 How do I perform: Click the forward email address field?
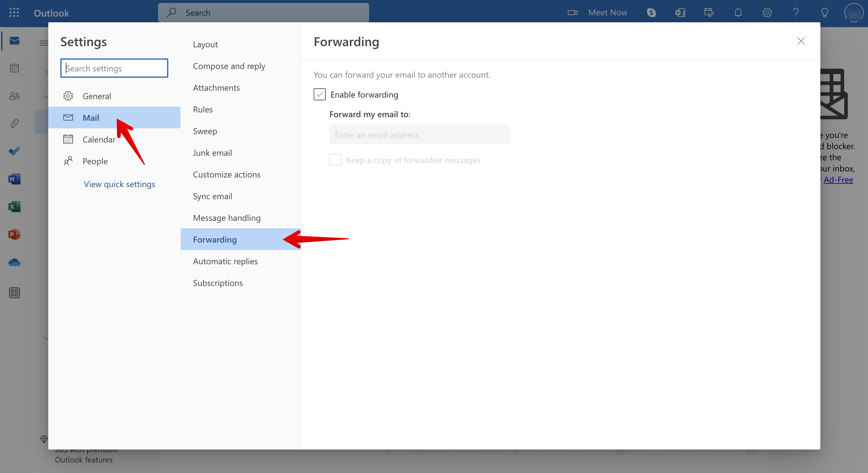419,135
